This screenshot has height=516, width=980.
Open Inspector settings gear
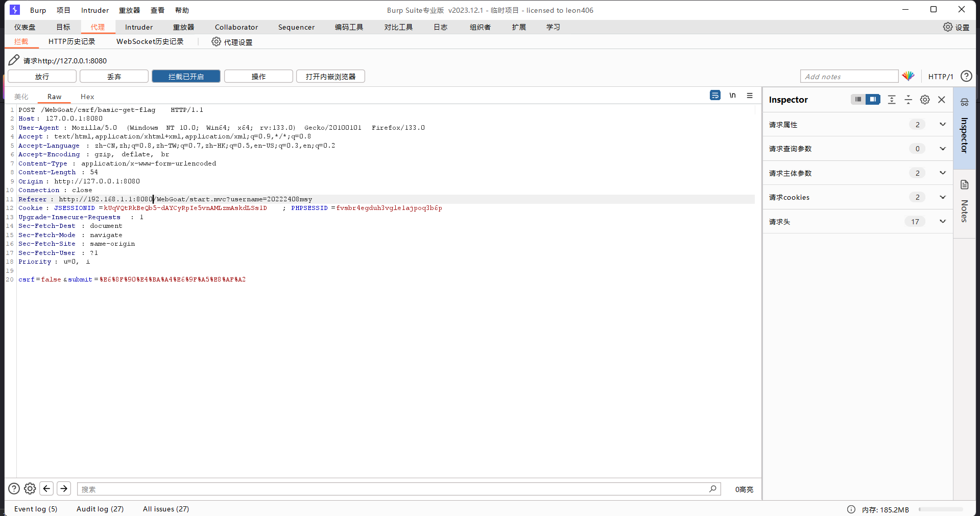click(925, 100)
